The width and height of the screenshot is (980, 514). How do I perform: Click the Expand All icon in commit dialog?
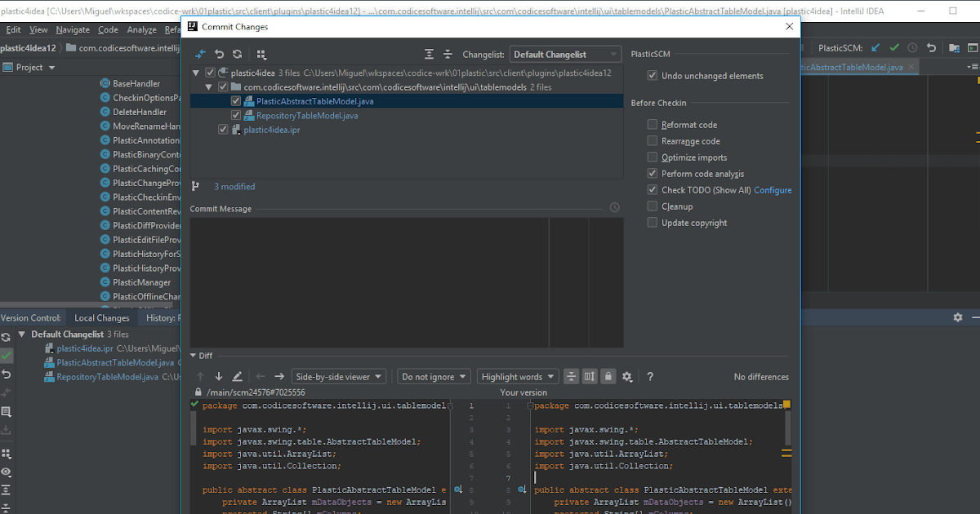pos(429,54)
